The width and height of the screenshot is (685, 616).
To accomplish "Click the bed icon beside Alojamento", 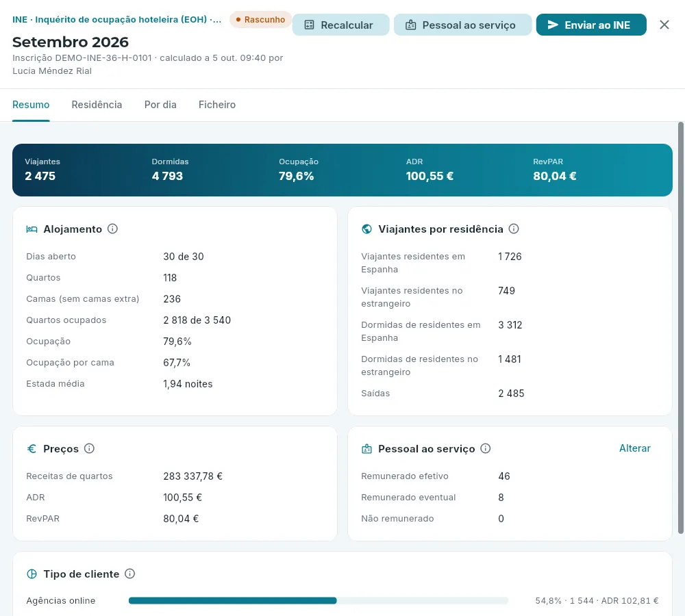I will pyautogui.click(x=32, y=229).
